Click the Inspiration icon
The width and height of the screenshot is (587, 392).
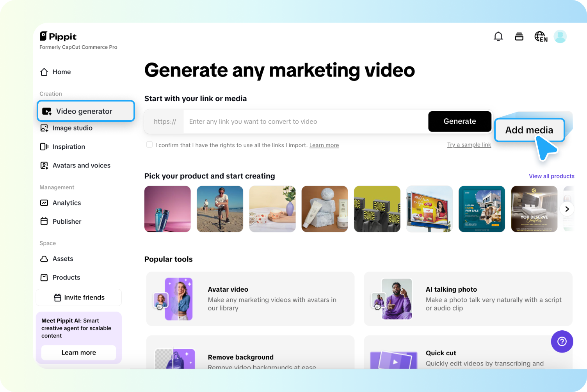pos(44,146)
